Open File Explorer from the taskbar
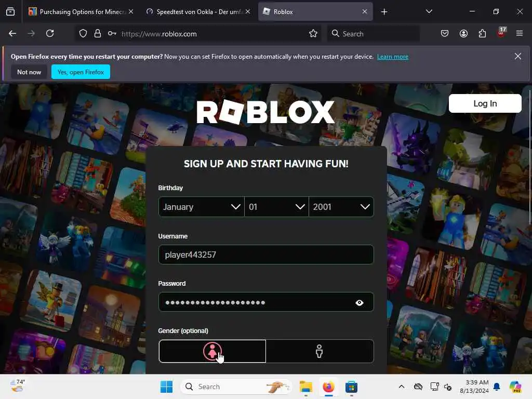532x399 pixels. pos(305,387)
